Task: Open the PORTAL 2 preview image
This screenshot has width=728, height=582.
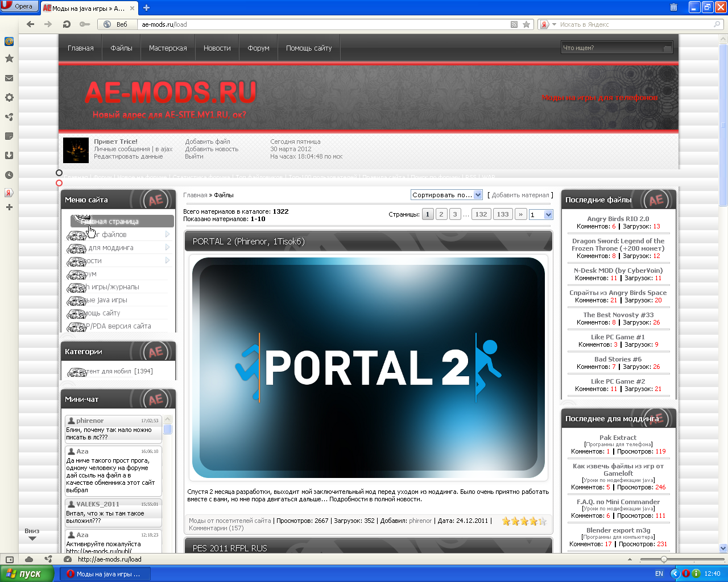Action: 369,368
